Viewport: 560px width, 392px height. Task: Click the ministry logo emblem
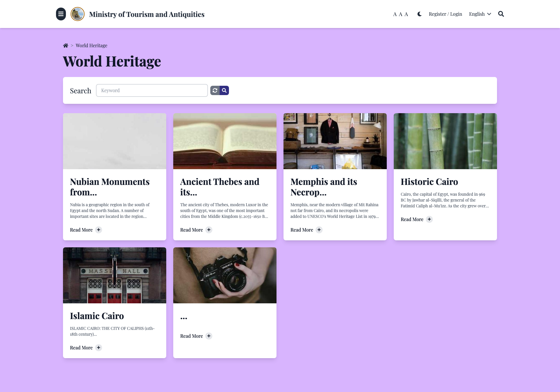click(x=78, y=14)
